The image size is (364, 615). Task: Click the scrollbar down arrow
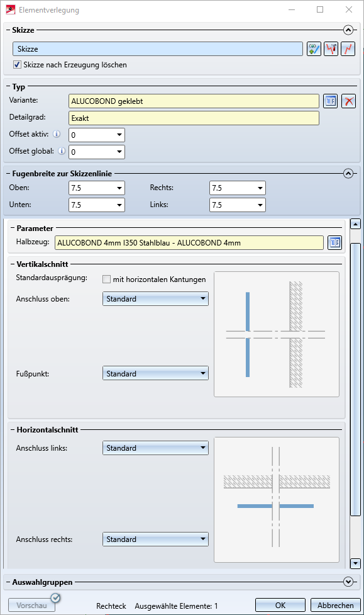tap(355, 563)
